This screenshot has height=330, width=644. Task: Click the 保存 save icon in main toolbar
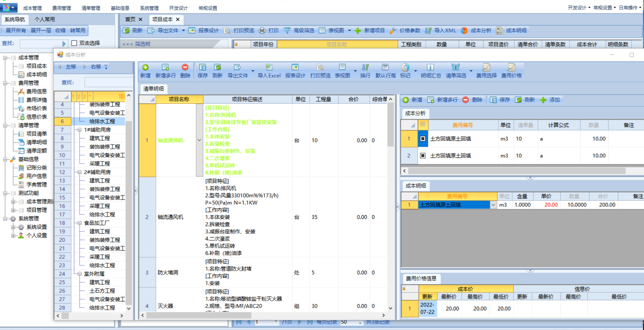tap(202, 67)
